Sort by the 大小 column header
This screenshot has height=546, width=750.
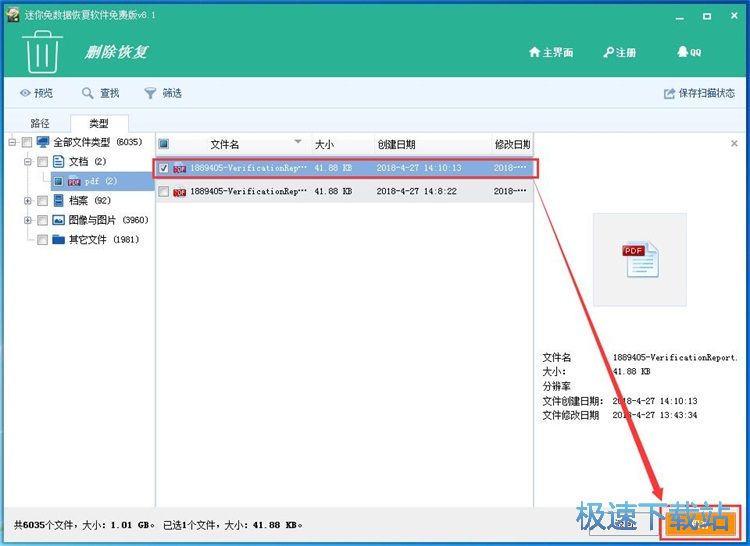coord(342,144)
